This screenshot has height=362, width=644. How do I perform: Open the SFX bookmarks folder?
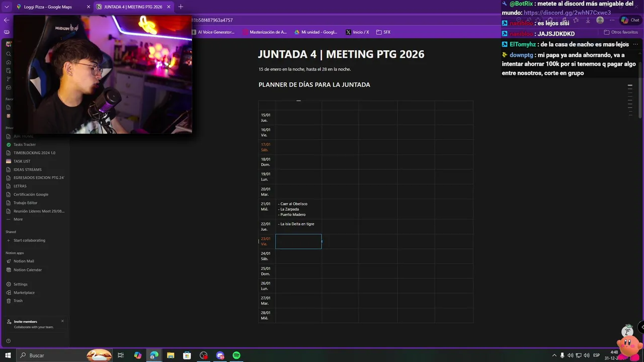click(x=383, y=32)
